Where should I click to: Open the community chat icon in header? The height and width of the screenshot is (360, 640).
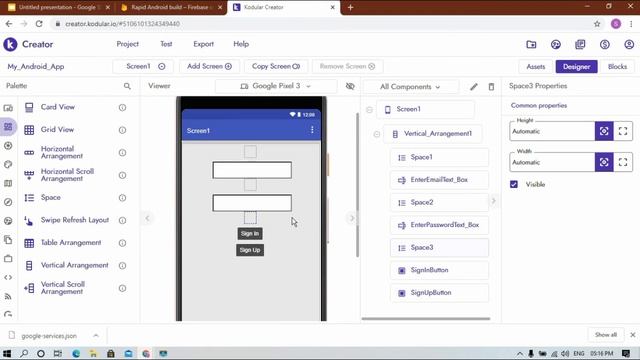556,44
